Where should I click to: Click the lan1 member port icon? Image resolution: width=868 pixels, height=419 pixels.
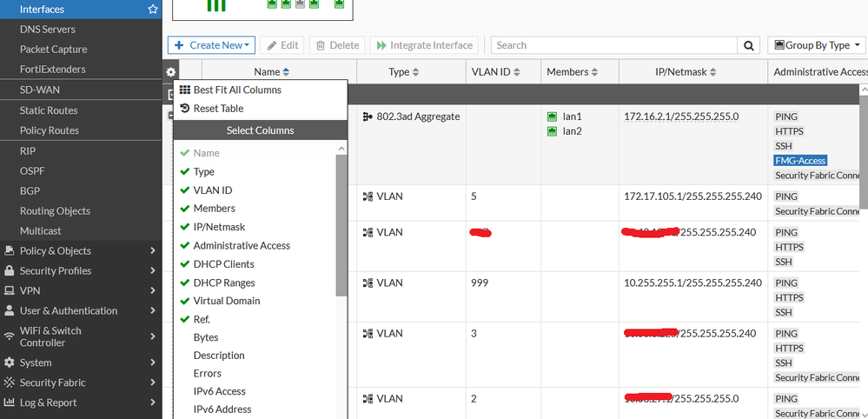coord(553,116)
